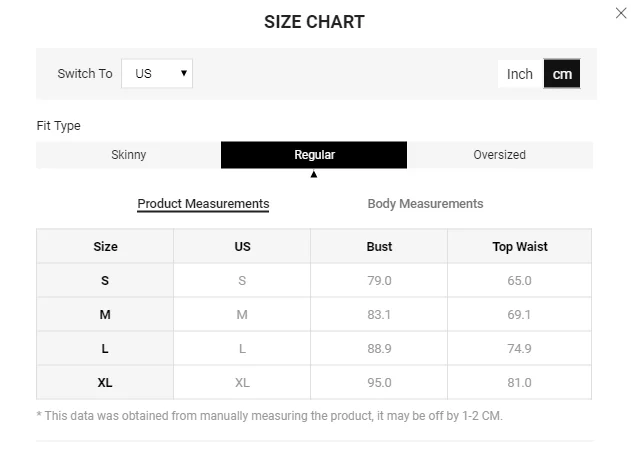Open Product Measurements tab
The height and width of the screenshot is (452, 631).
(x=203, y=204)
